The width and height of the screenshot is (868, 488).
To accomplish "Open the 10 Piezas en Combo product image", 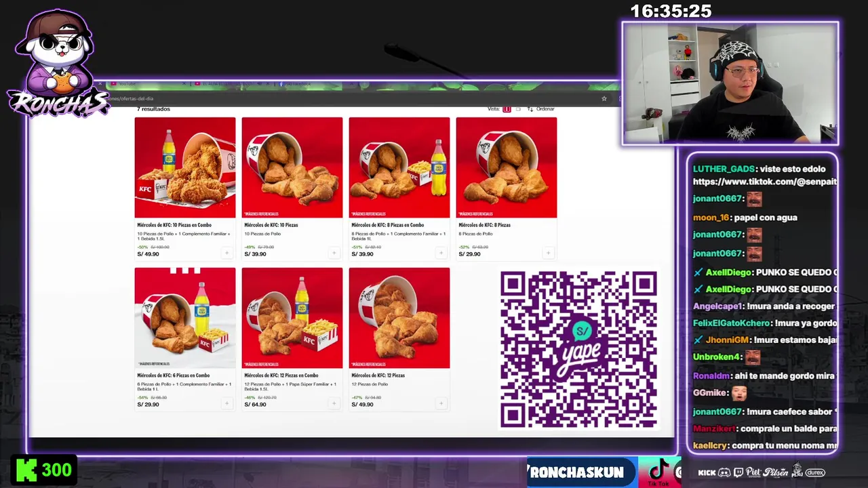I will (185, 167).
